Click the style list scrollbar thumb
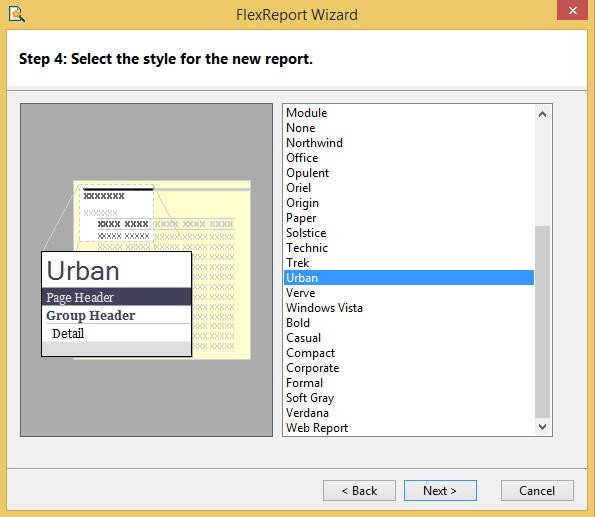The width and height of the screenshot is (595, 517). click(542, 322)
